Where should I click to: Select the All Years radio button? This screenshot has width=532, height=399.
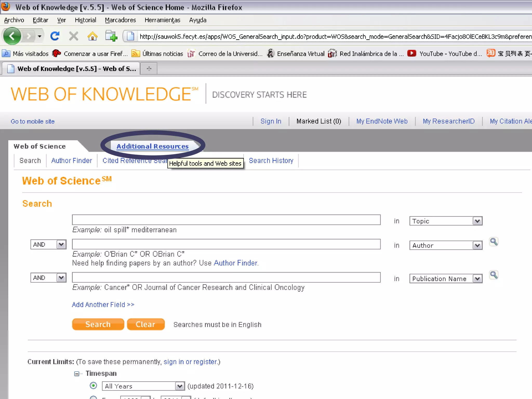(x=93, y=385)
